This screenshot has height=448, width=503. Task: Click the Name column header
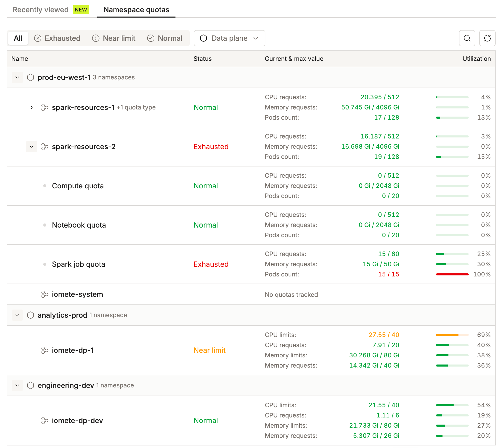20,59
